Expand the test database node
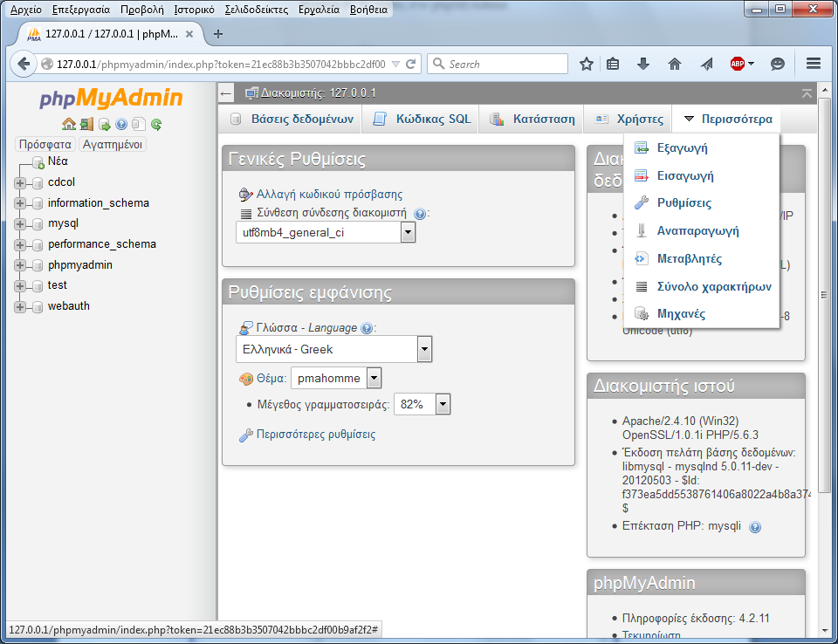 point(20,286)
